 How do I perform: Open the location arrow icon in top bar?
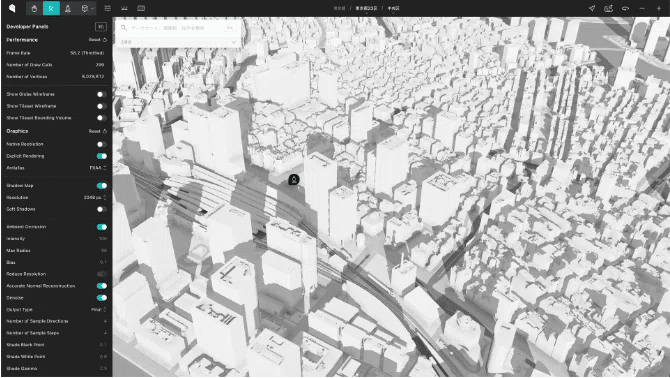pyautogui.click(x=592, y=9)
